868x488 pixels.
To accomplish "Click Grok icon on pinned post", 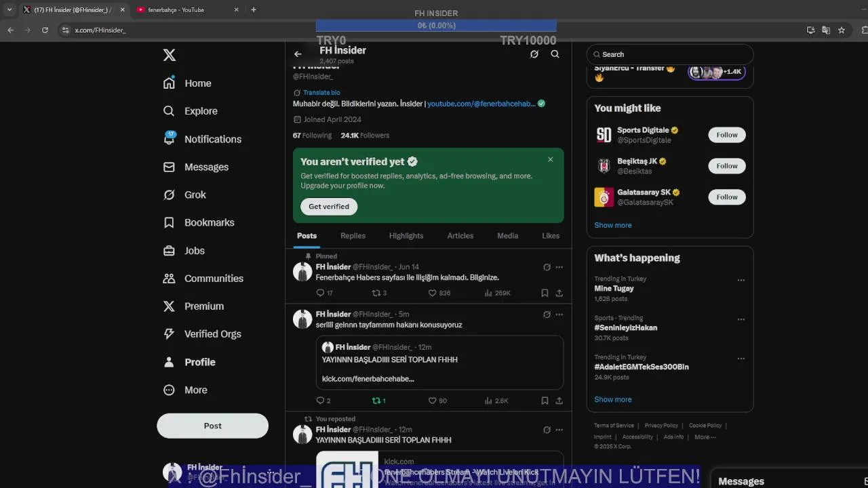I will point(547,267).
